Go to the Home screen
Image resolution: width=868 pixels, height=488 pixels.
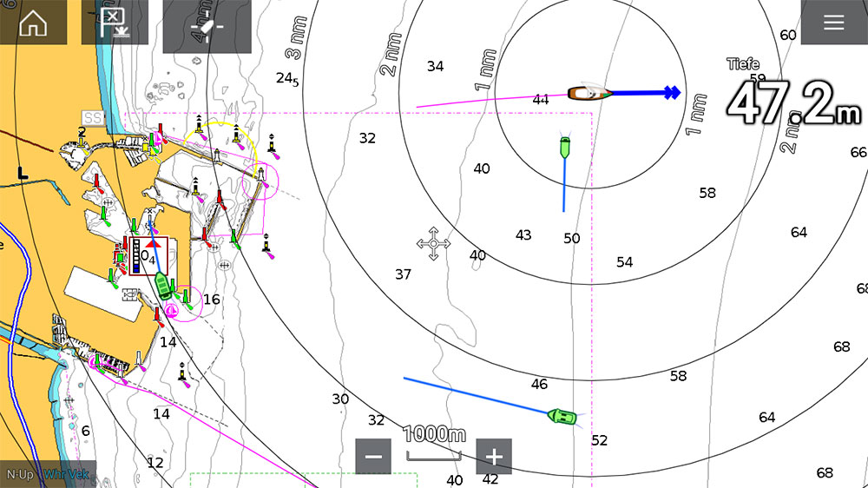click(33, 23)
